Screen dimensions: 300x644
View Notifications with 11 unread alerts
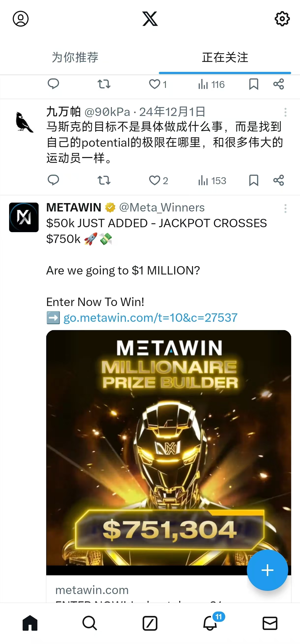point(210,623)
